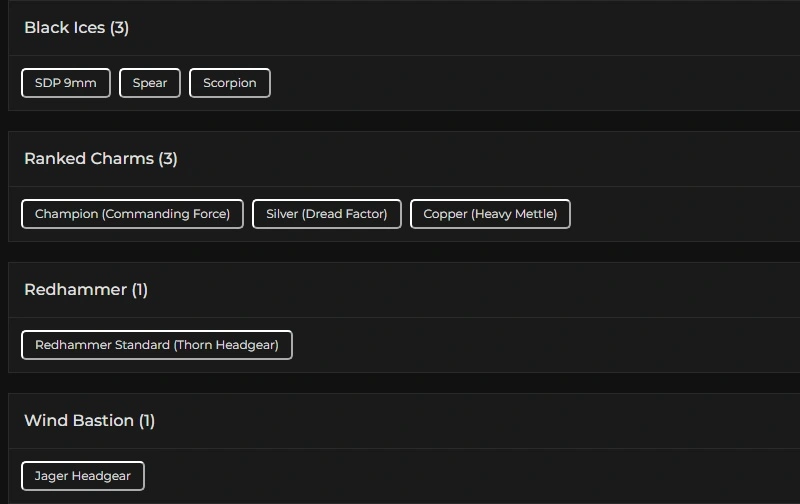The image size is (800, 504).
Task: Toggle the Ranked Charms section header
Action: pos(88,159)
